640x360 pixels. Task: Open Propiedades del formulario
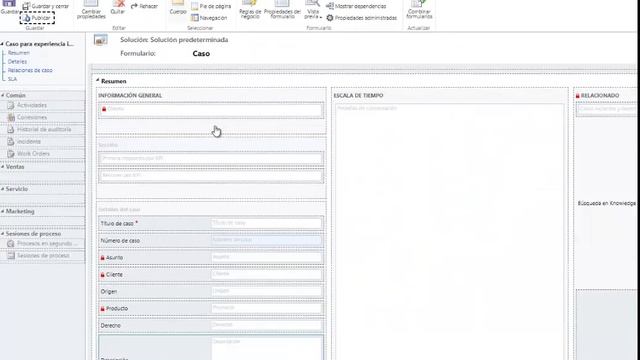click(282, 10)
